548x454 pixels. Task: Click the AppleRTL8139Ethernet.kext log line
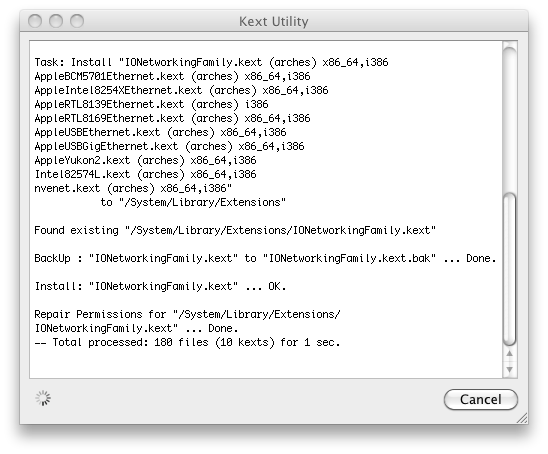pyautogui.click(x=151, y=104)
